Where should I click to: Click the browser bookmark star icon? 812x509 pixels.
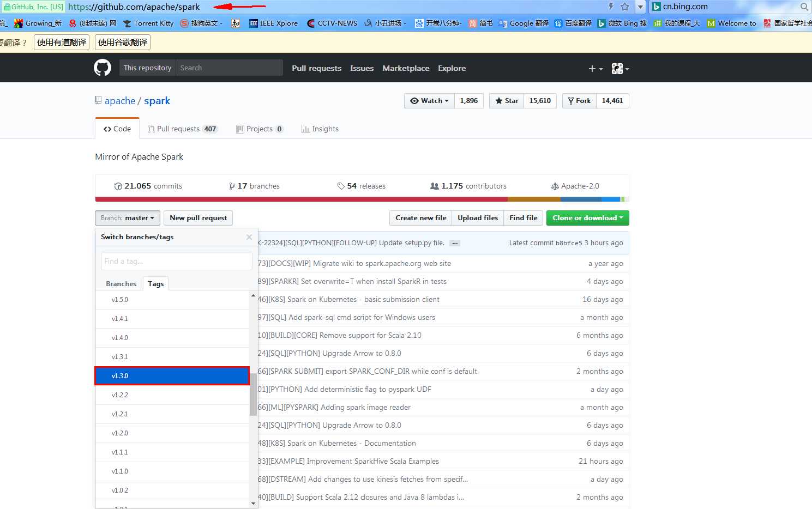click(625, 7)
